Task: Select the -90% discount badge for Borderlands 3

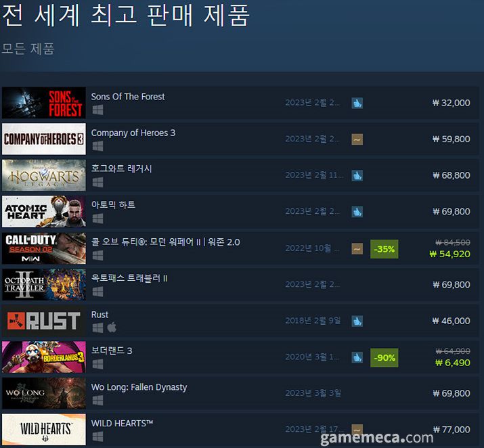Action: 384,358
